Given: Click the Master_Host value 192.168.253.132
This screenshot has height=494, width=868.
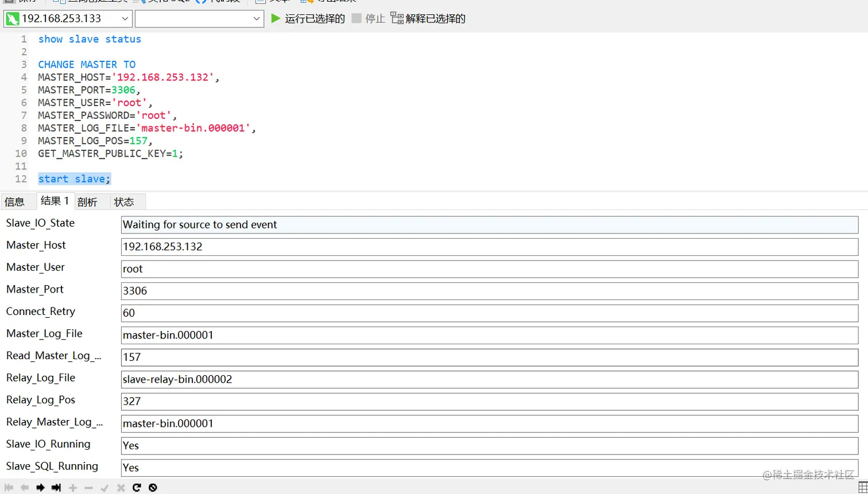Looking at the screenshot, I should pos(490,247).
